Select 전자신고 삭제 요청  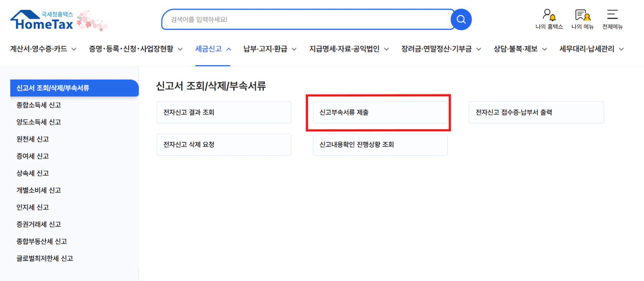(223, 145)
